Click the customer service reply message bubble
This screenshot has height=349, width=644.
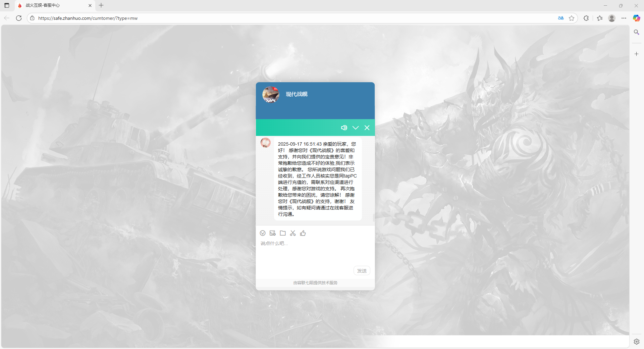click(x=318, y=179)
